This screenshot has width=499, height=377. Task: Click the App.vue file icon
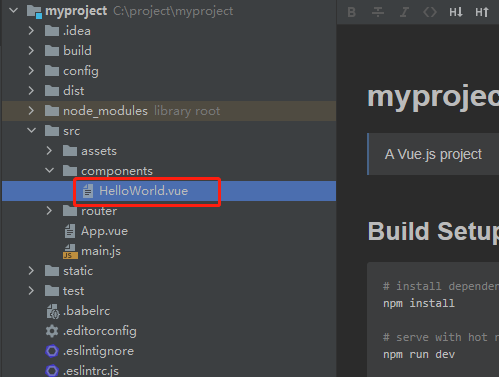point(70,231)
